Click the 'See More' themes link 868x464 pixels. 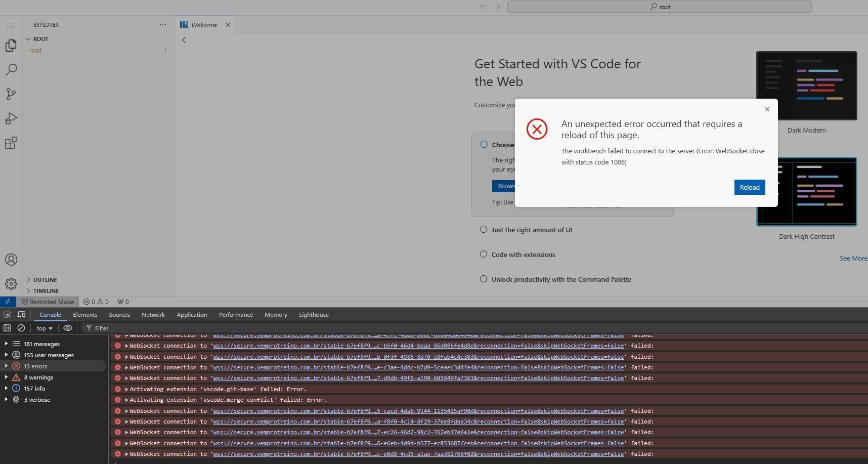pos(853,258)
